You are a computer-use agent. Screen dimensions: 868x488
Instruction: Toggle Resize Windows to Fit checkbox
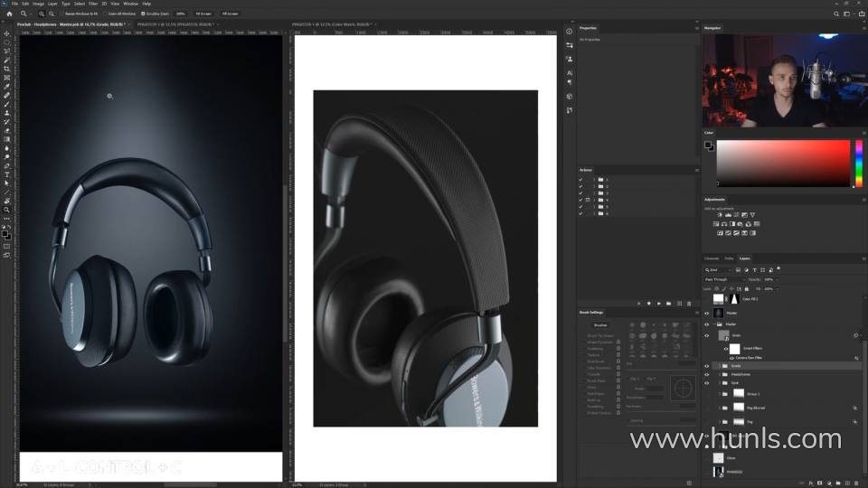[62, 14]
